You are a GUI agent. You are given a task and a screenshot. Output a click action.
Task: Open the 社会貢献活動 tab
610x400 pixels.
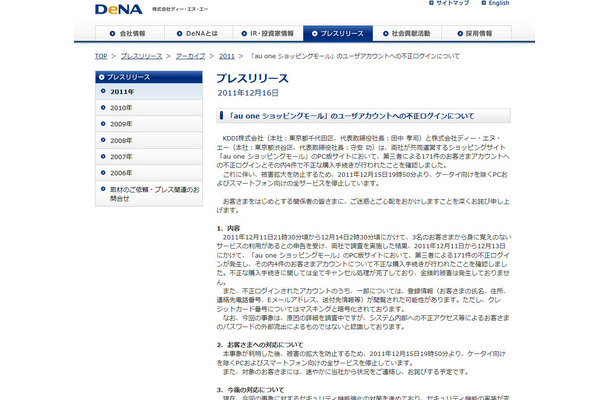tap(407, 33)
